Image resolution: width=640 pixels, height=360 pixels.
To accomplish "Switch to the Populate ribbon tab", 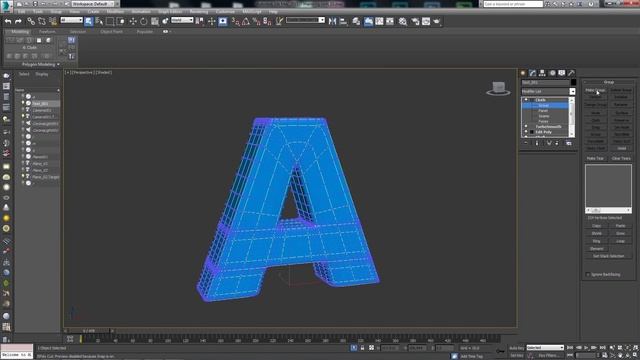I will (x=144, y=31).
